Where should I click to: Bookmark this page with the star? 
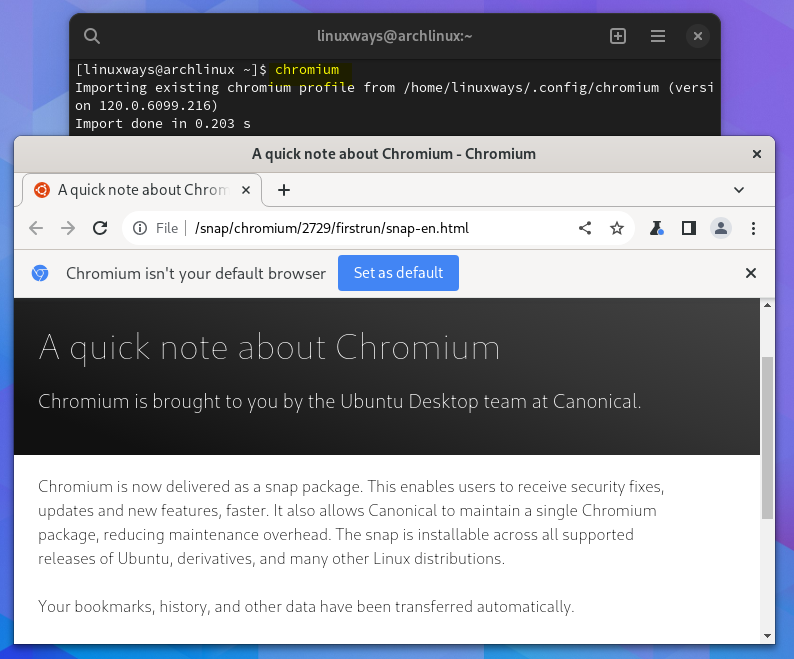616,228
